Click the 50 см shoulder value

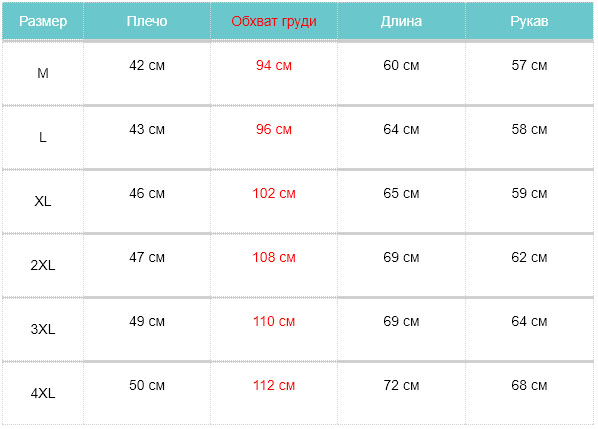coord(147,386)
